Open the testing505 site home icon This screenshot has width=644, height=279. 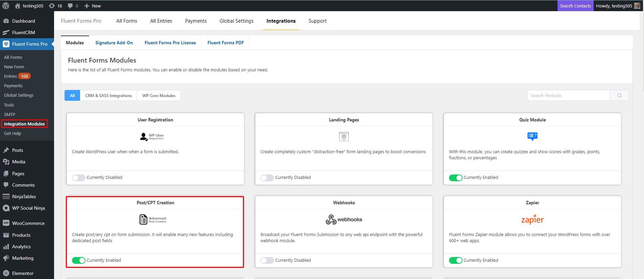pyautogui.click(x=18, y=6)
